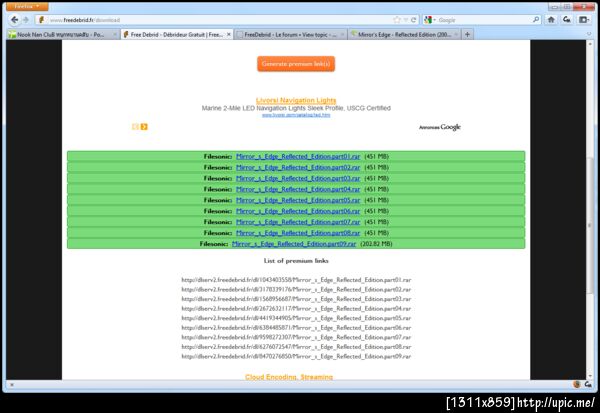
Task: Download Mirror_s_Edge_Reflected_Edition.part09.rar link
Action: tap(294, 244)
